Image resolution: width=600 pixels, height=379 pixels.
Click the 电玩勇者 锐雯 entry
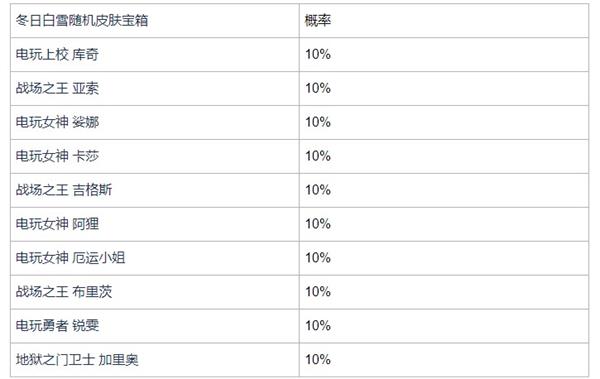tap(57, 326)
